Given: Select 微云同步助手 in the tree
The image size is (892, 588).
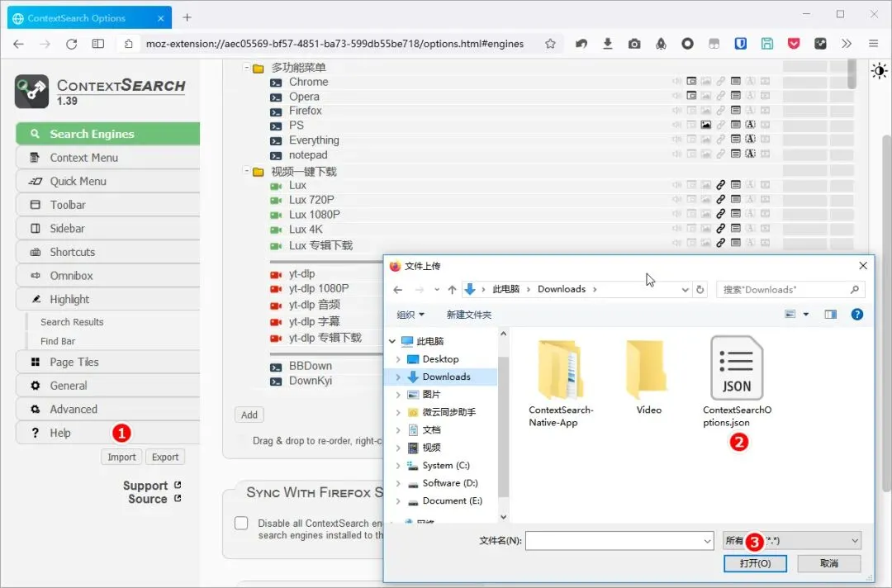Looking at the screenshot, I should [448, 412].
